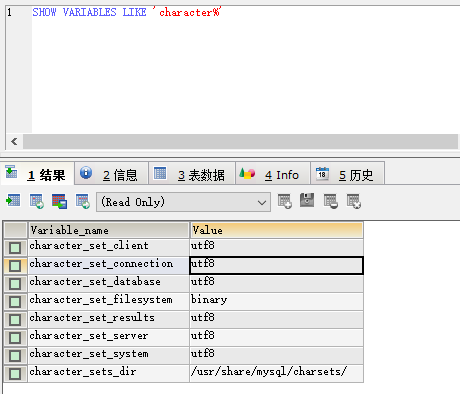
Task: Switch to the 3 表数据 tab
Action: [x=192, y=174]
